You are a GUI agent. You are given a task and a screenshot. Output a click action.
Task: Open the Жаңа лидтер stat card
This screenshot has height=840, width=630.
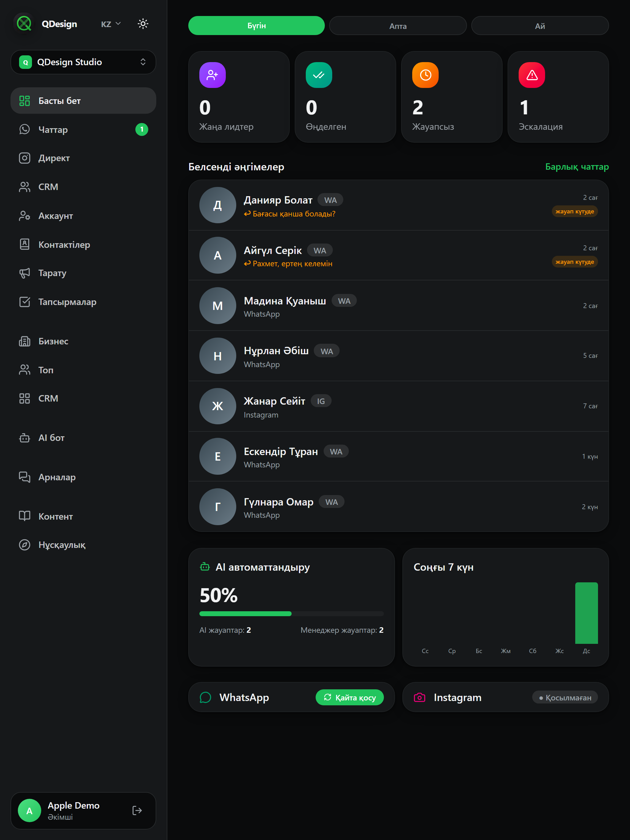[x=239, y=97]
